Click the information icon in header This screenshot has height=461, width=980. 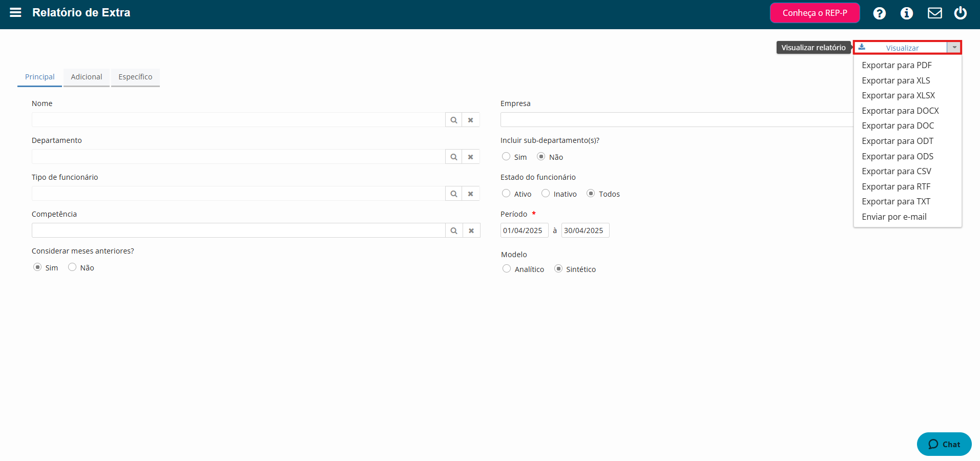[x=906, y=13]
